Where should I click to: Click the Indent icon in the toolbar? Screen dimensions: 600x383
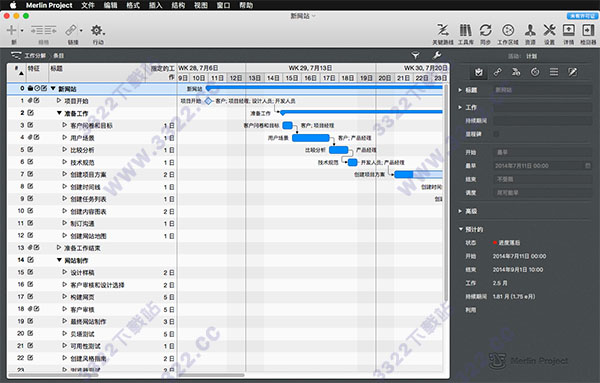point(51,30)
